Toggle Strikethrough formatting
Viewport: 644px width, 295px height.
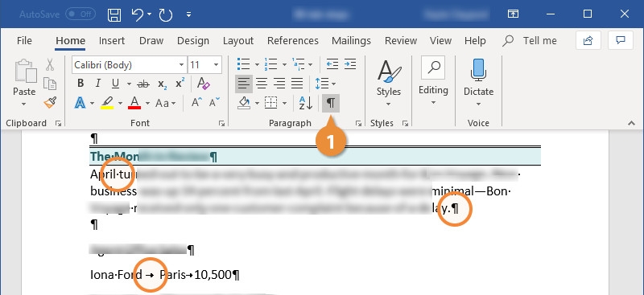[143, 84]
